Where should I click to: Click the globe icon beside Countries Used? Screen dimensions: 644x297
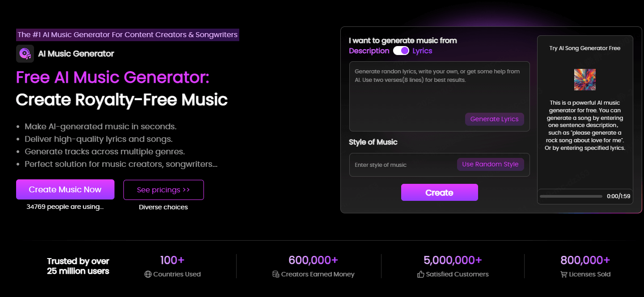(148, 274)
